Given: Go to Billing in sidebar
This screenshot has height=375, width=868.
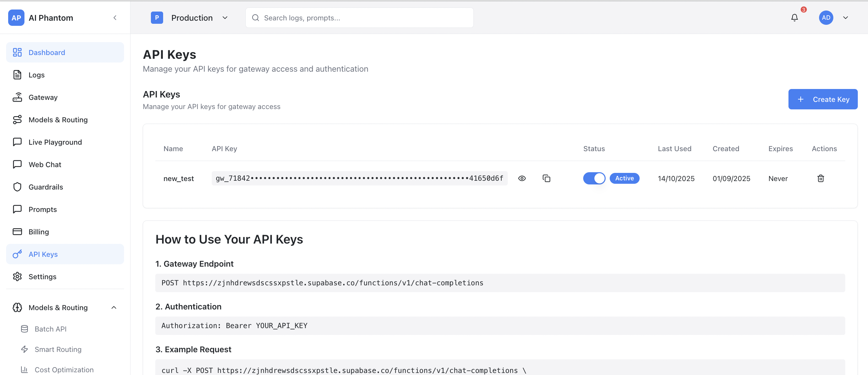Looking at the screenshot, I should click(38, 232).
